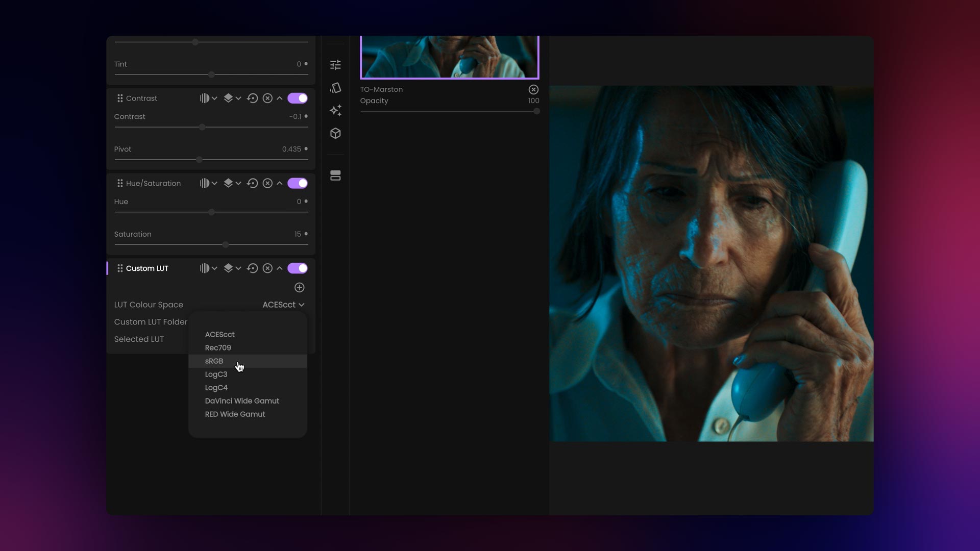Open blend mode options for Contrast

(x=208, y=98)
